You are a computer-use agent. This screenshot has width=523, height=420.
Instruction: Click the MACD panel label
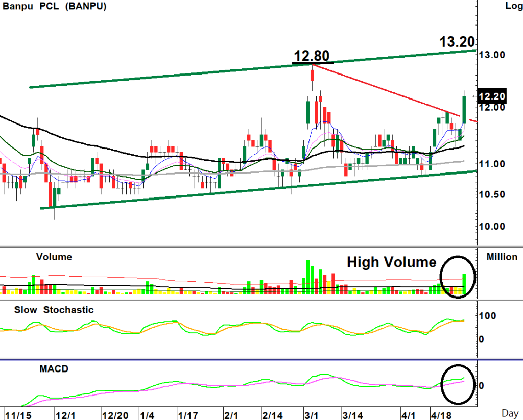(54, 369)
